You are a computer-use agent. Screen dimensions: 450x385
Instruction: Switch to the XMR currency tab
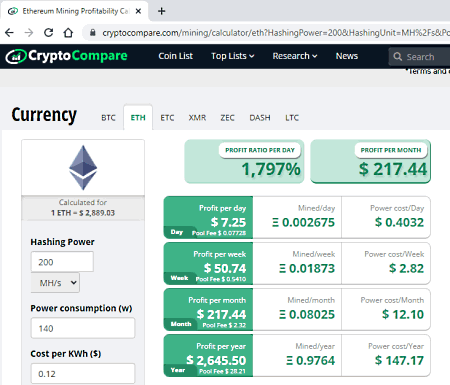(197, 118)
